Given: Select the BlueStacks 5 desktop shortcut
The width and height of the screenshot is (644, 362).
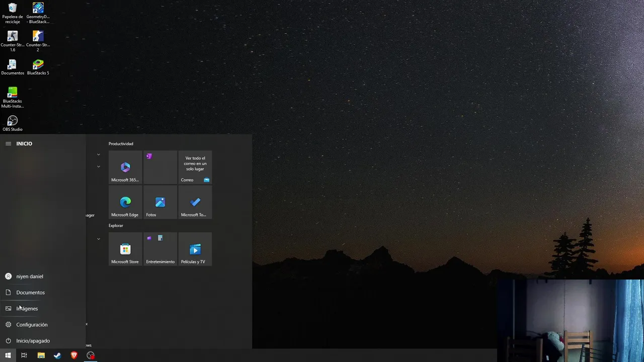Looking at the screenshot, I should pos(38,67).
